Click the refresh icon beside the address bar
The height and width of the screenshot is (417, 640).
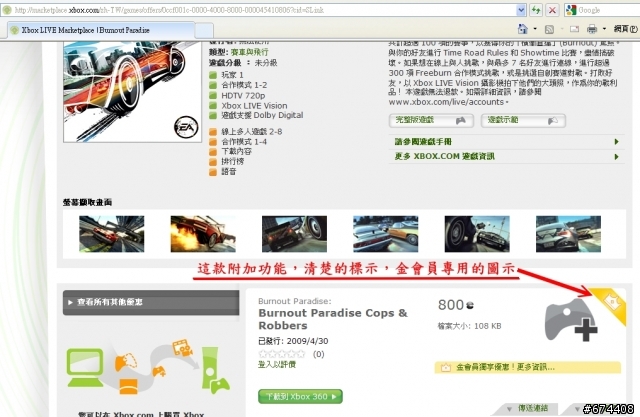point(536,10)
